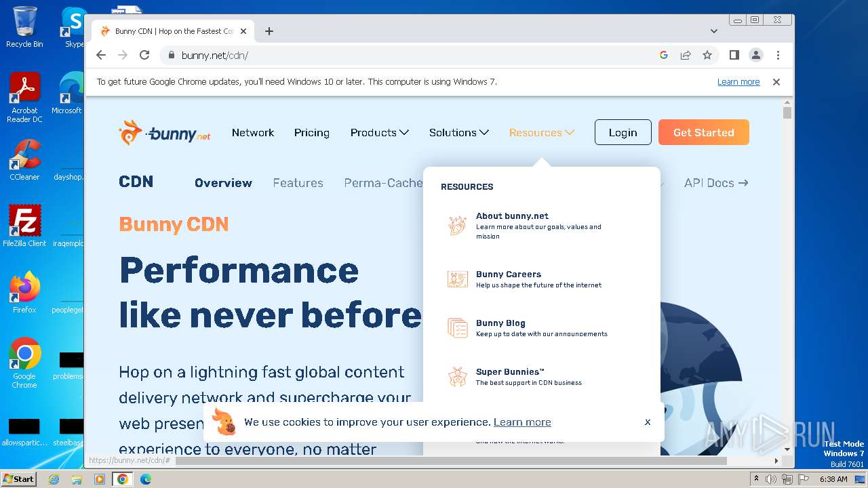
Task: Close the cookie banner
Action: pyautogui.click(x=648, y=422)
